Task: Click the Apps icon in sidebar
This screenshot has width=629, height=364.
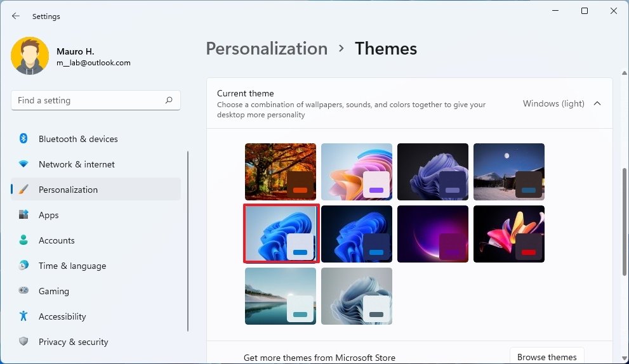Action: tap(23, 214)
